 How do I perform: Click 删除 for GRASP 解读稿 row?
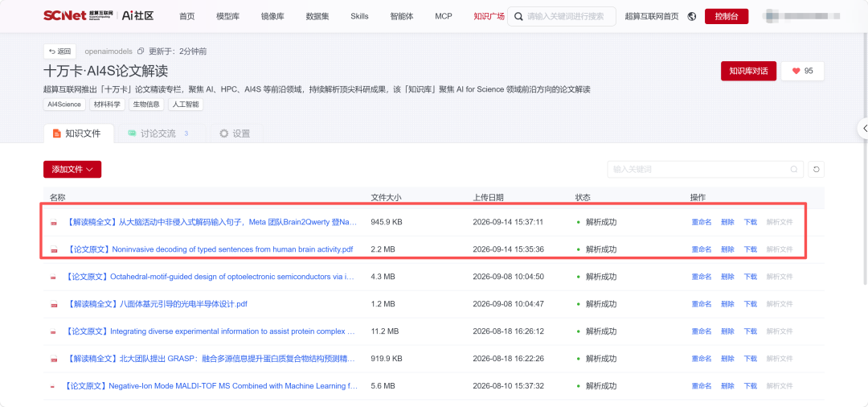pos(727,358)
